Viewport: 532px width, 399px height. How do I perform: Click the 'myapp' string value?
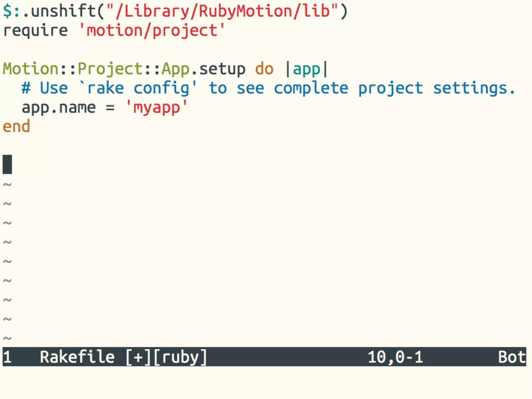pos(157,108)
